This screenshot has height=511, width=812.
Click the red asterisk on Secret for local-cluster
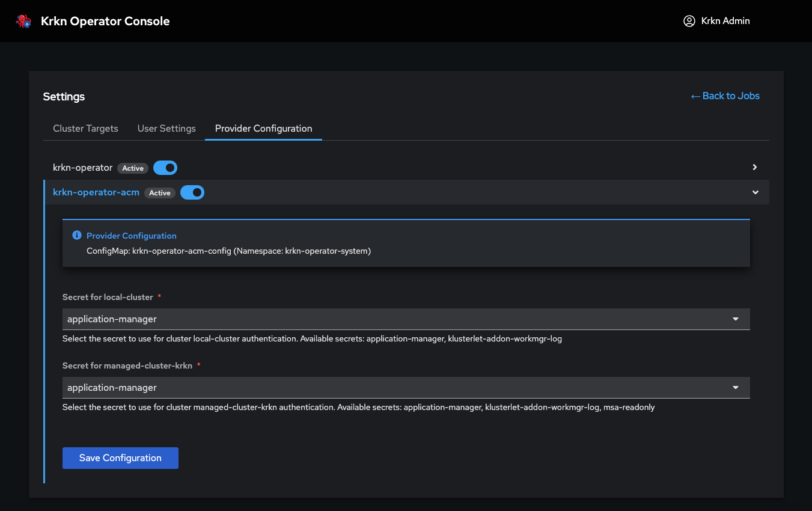coord(159,295)
